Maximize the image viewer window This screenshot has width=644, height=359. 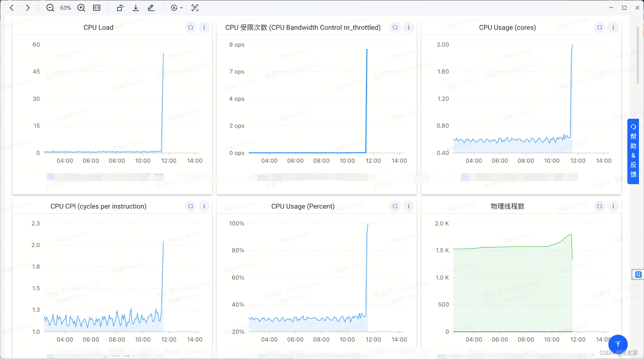624,8
